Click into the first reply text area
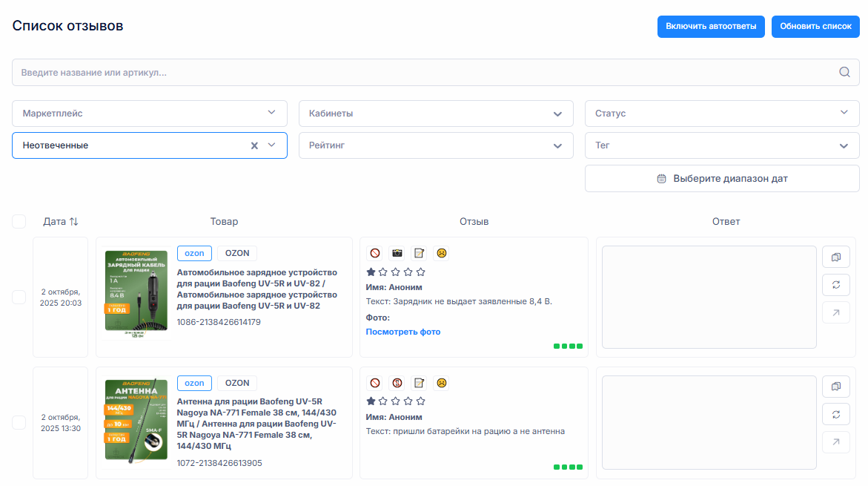Viewport: 868px width, 486px height. point(709,297)
